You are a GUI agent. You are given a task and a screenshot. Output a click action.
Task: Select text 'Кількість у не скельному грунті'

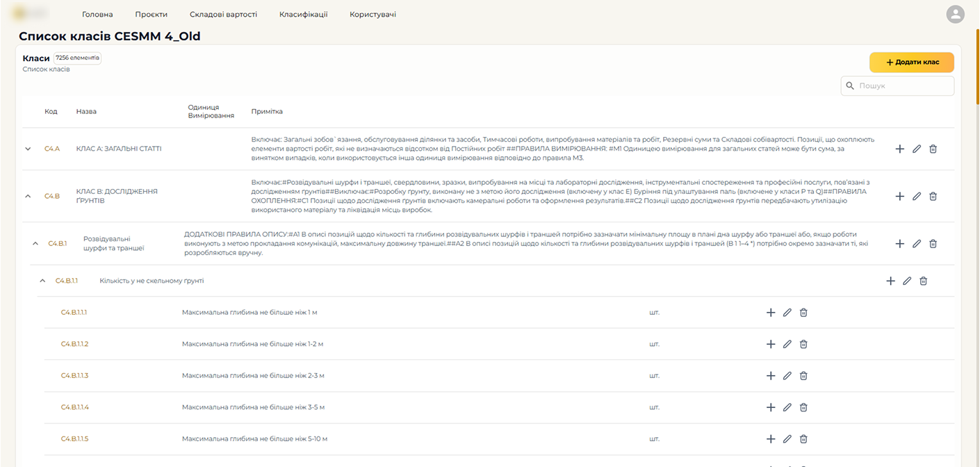[152, 281]
